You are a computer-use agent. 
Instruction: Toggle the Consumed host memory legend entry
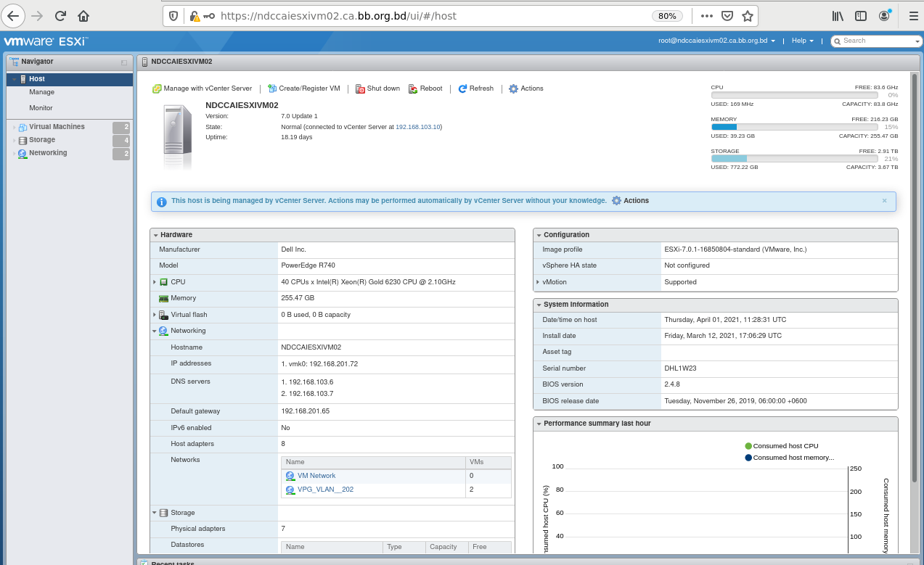click(789, 458)
